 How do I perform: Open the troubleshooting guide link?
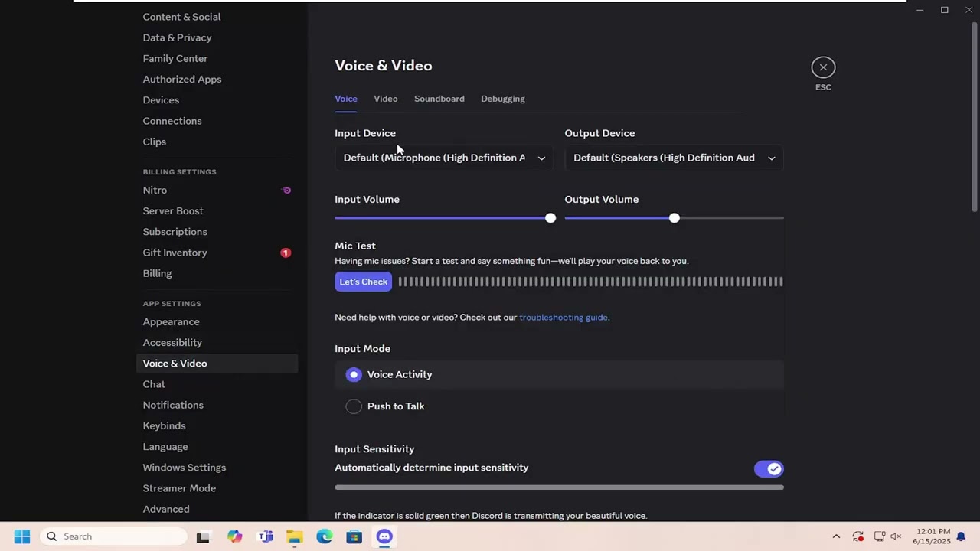(563, 317)
